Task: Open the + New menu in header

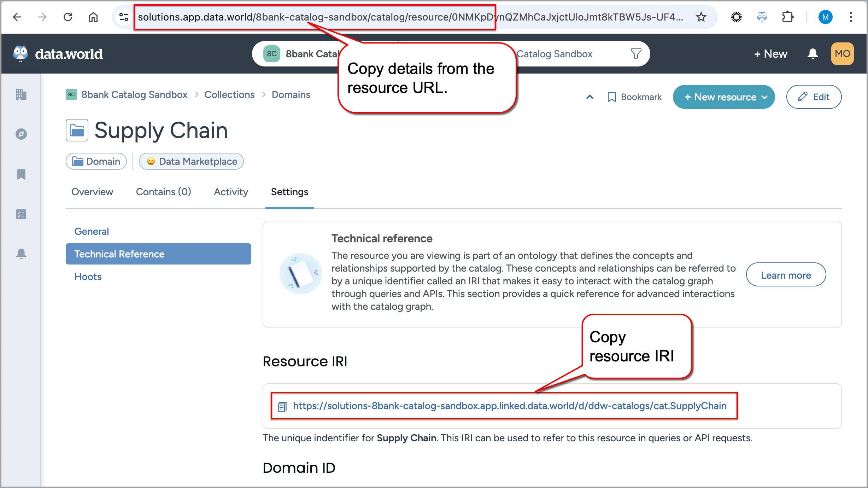Action: [771, 54]
